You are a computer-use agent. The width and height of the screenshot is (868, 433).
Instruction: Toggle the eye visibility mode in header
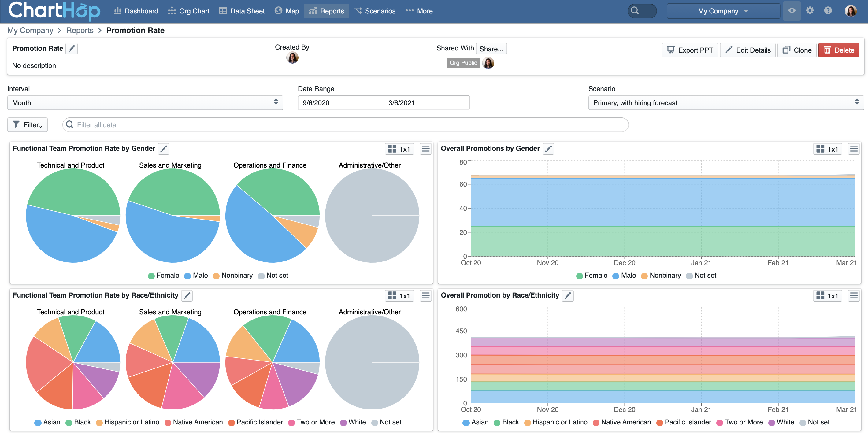(x=792, y=11)
